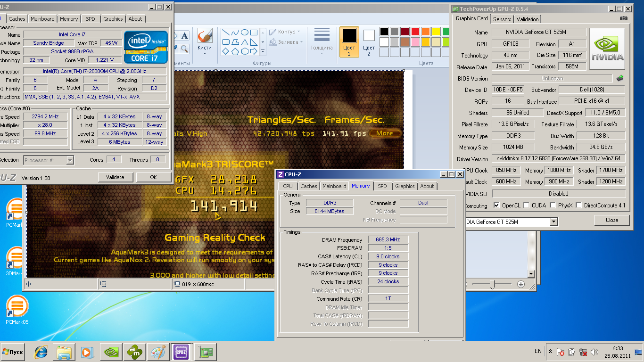
Task: Open the GPU selection dropdown in GPU-Z
Action: tap(553, 222)
